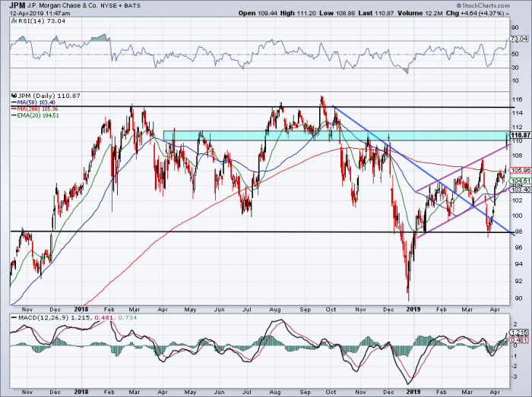Image resolution: width=532 pixels, height=397 pixels.
Task: Click the 2018 label under the price panel
Action: [81, 309]
